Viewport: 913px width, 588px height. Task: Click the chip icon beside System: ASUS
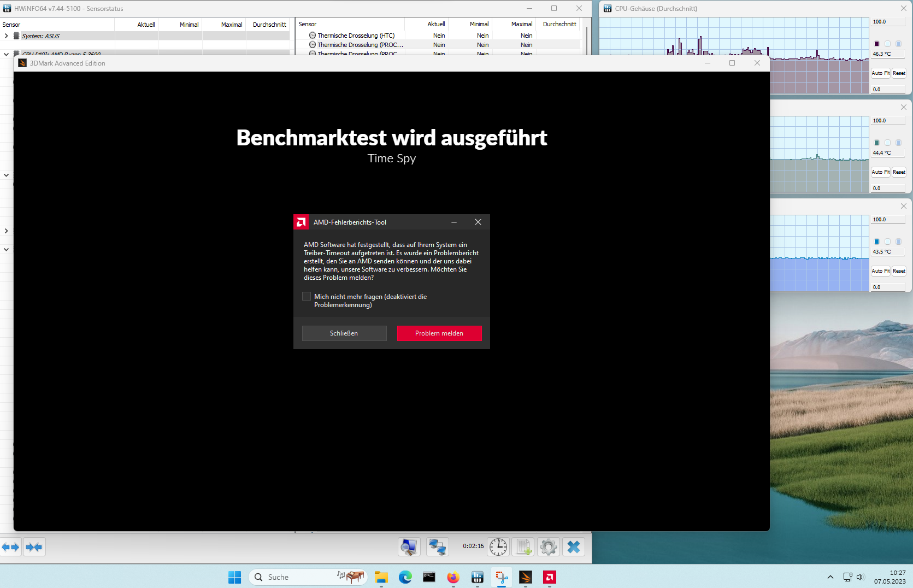click(16, 36)
